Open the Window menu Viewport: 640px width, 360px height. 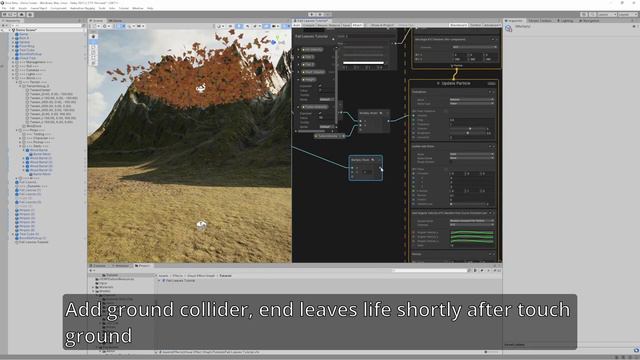point(138,8)
